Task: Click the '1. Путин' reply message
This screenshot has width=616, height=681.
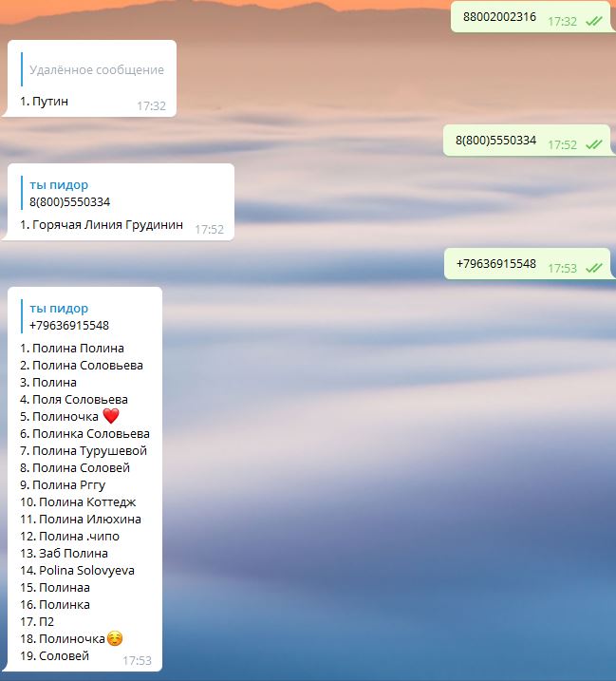Action: pos(45,102)
